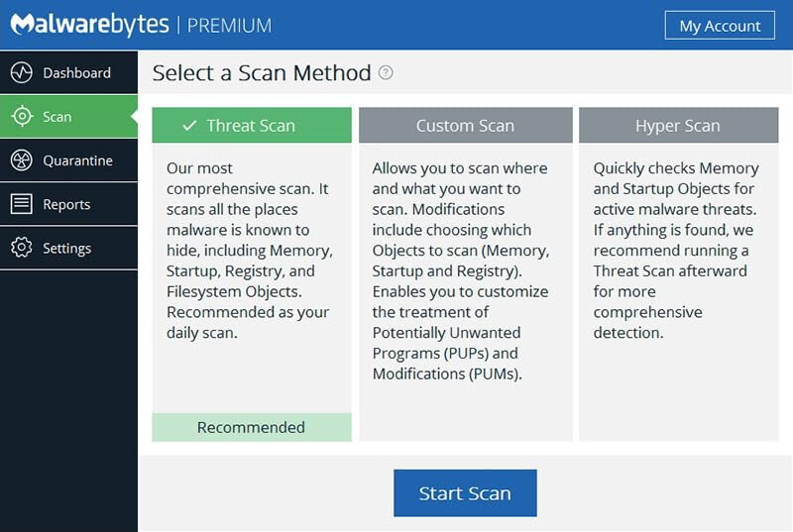
Task: Open the Dashboard menu item
Action: [x=76, y=73]
